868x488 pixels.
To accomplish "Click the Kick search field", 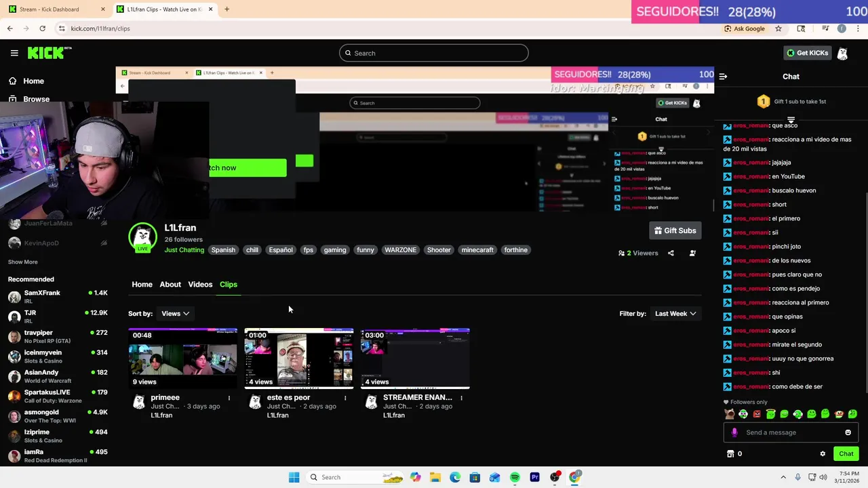I will click(x=434, y=53).
